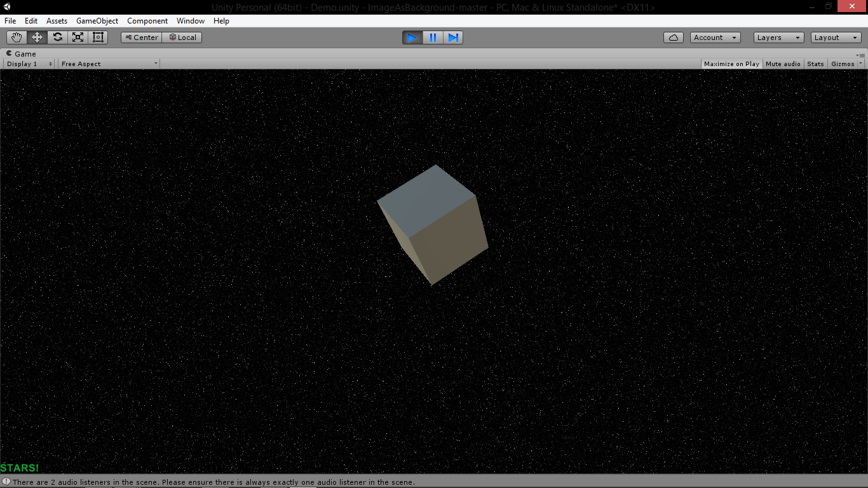The height and width of the screenshot is (488, 868).
Task: Open the Edit menu
Action: [x=31, y=21]
